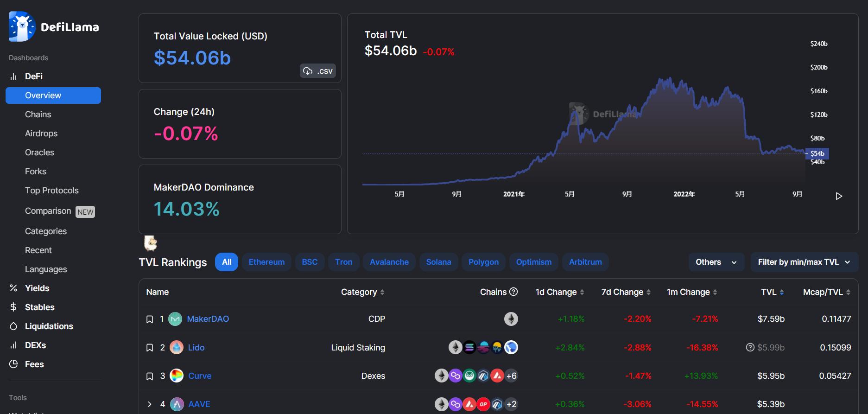Open the Filter by min/max TVL dropdown
The width and height of the screenshot is (868, 414).
tap(805, 262)
